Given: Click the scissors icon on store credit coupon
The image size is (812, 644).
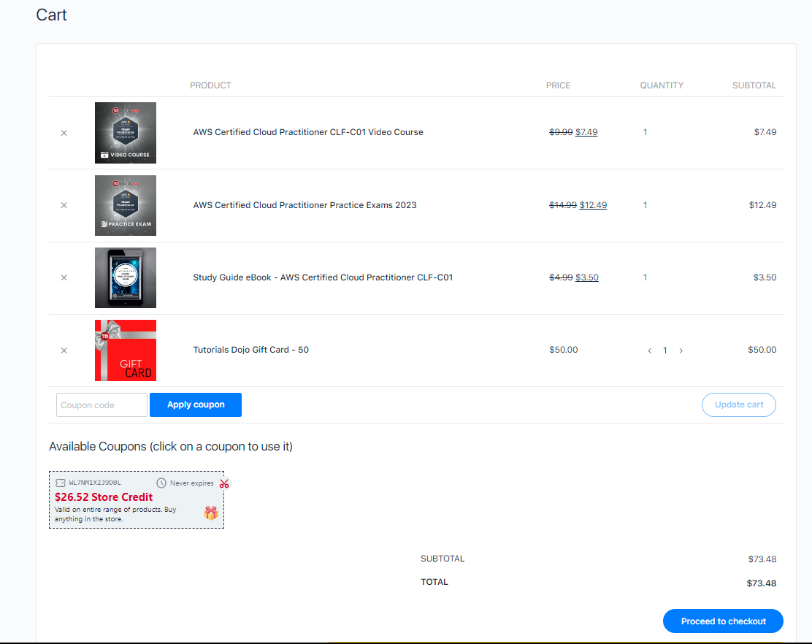Looking at the screenshot, I should 224,483.
